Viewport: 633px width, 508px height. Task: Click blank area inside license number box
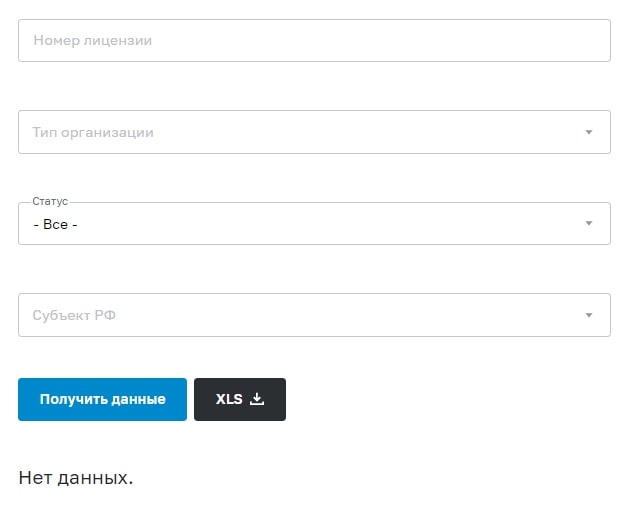[363, 40]
